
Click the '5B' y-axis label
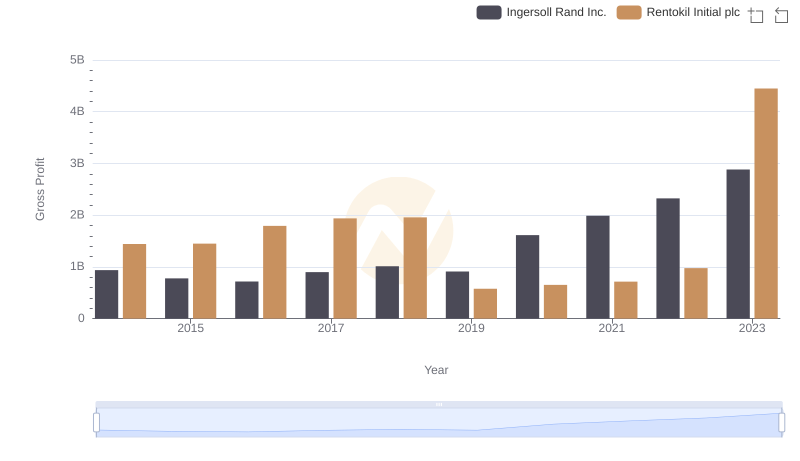[x=77, y=60]
